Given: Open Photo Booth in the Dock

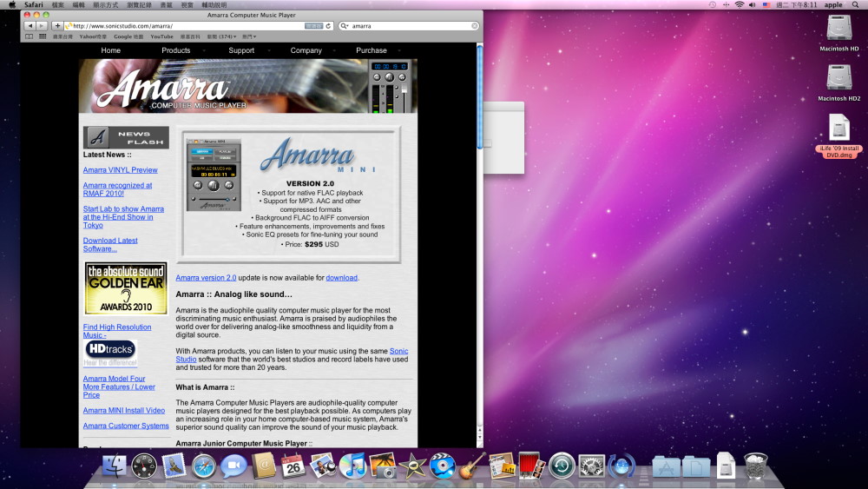Looking at the screenshot, I should [x=531, y=466].
